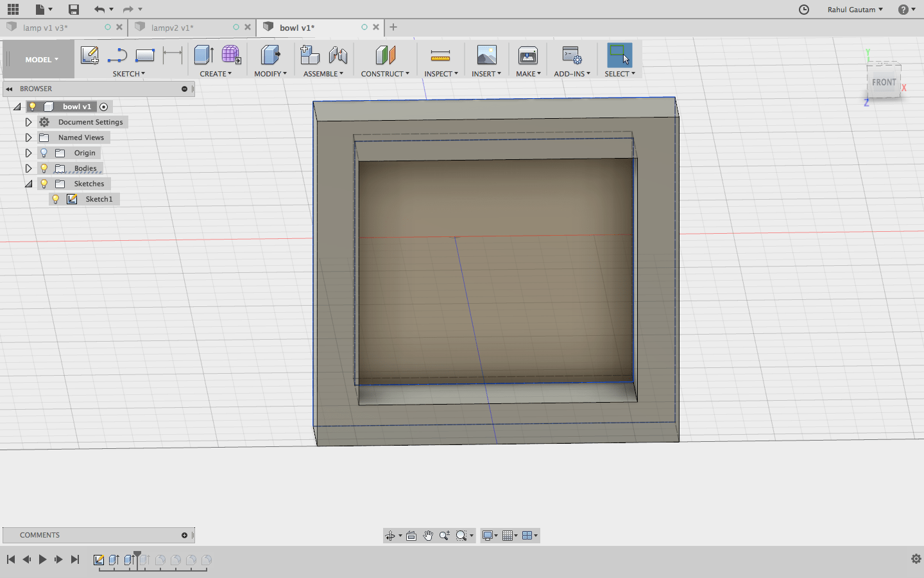
Task: Click the Construct plane icon
Action: tap(386, 55)
